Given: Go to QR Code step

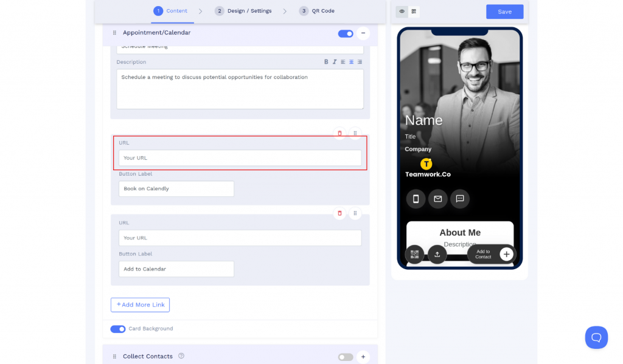Looking at the screenshot, I should click(x=316, y=11).
